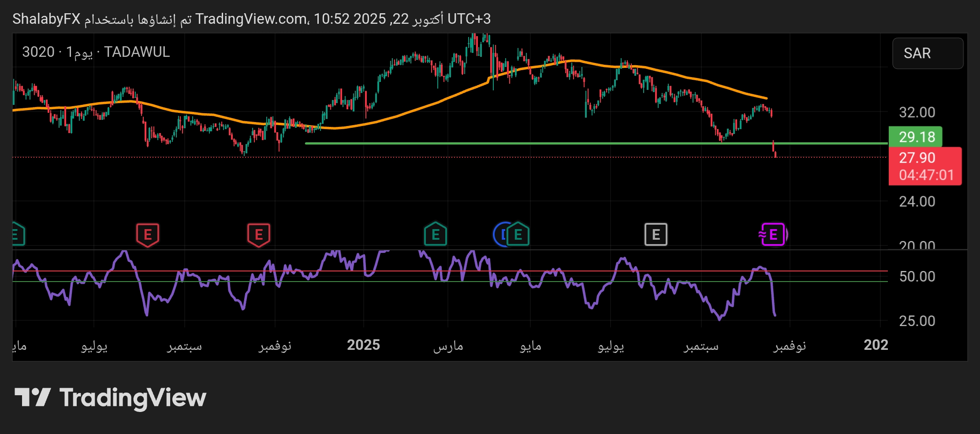
Task: Click the red E marker near November 2024
Action: click(x=259, y=234)
